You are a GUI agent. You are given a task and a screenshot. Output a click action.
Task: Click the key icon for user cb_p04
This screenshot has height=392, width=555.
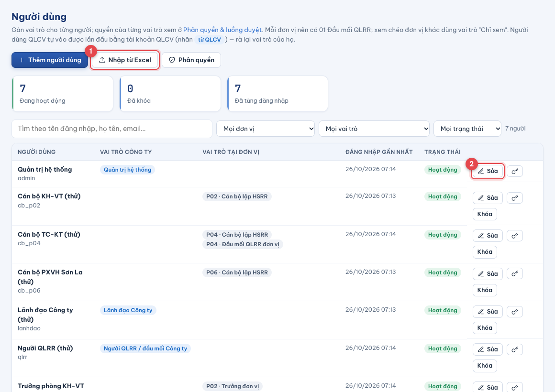515,236
